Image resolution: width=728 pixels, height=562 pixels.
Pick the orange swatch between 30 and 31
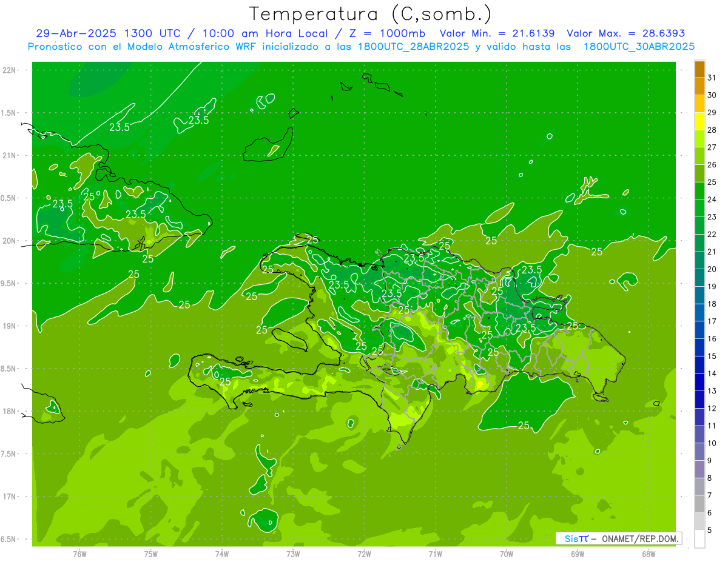coord(699,86)
